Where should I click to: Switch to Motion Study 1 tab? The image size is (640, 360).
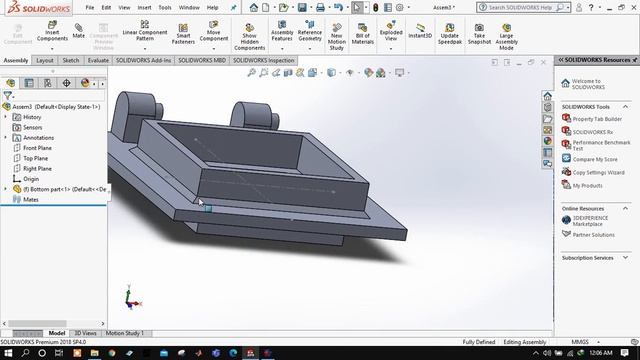125,333
